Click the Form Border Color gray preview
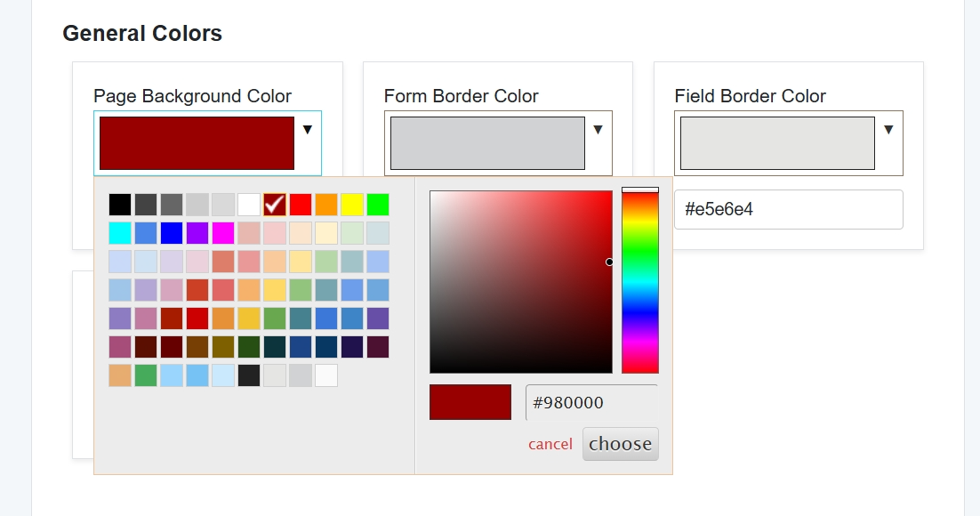The width and height of the screenshot is (980, 516). (487, 143)
